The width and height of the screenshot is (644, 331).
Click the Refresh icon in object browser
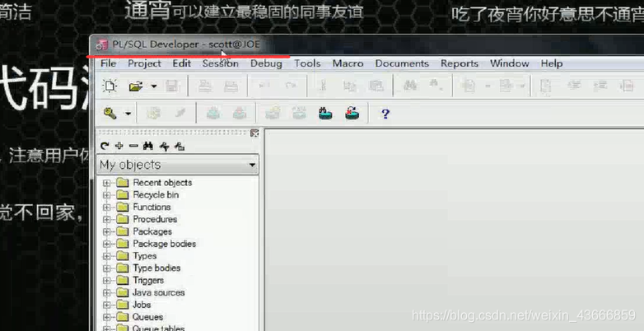coord(105,146)
